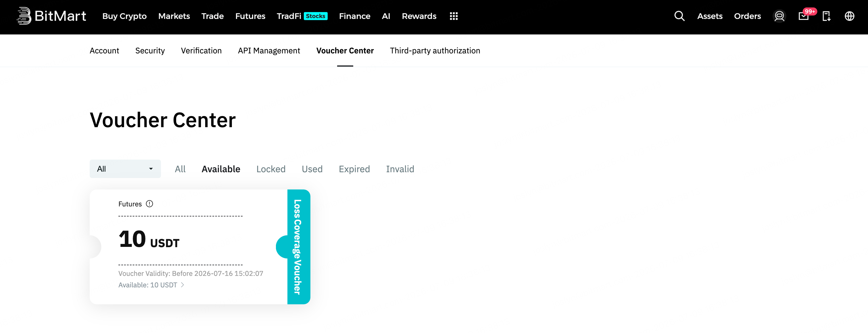
Task: Go to Orders
Action: (x=747, y=16)
